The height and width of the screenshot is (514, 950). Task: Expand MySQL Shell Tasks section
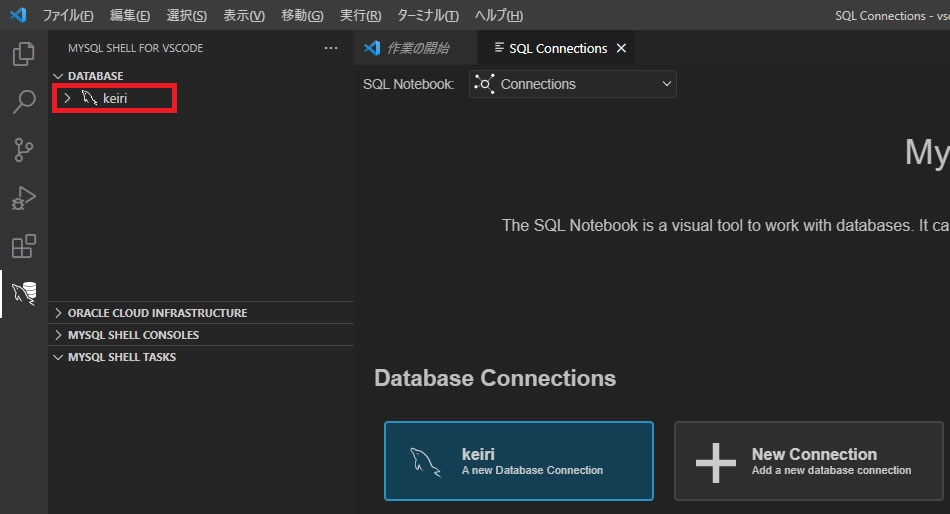[x=58, y=357]
